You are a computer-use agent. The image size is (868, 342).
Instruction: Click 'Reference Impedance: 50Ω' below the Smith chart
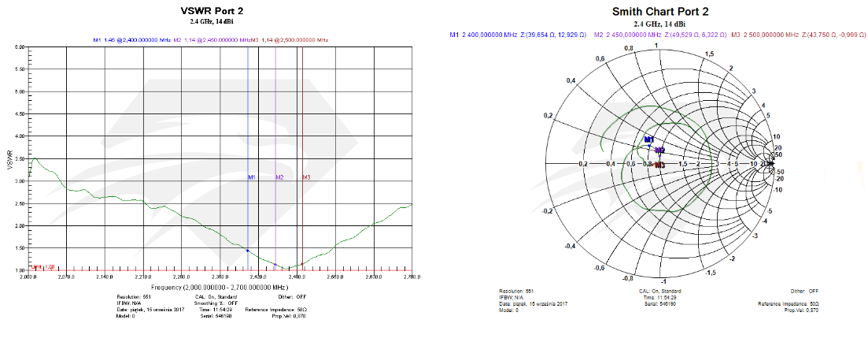(x=789, y=303)
